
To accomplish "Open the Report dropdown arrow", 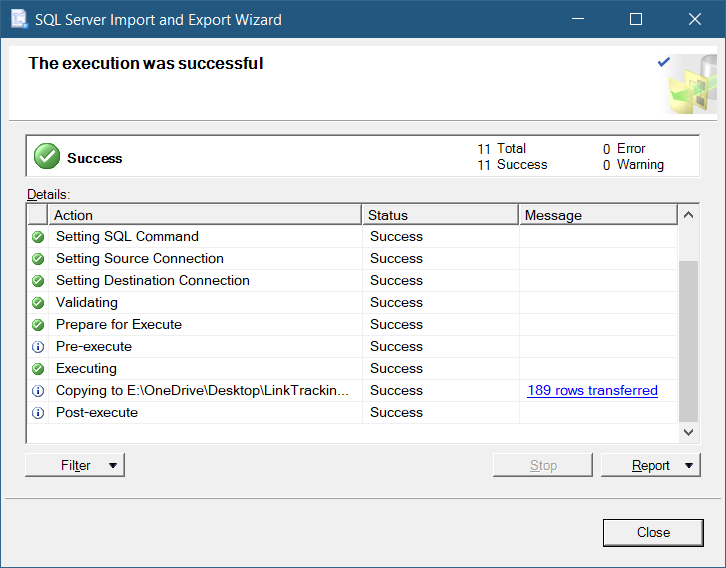I will coord(688,466).
